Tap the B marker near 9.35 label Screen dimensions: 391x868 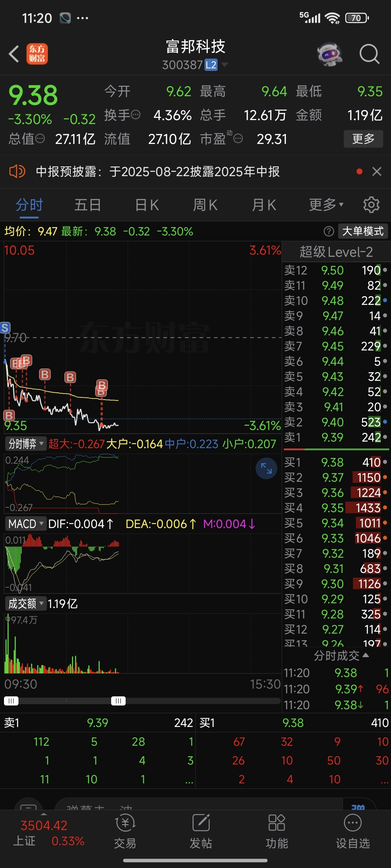9,415
